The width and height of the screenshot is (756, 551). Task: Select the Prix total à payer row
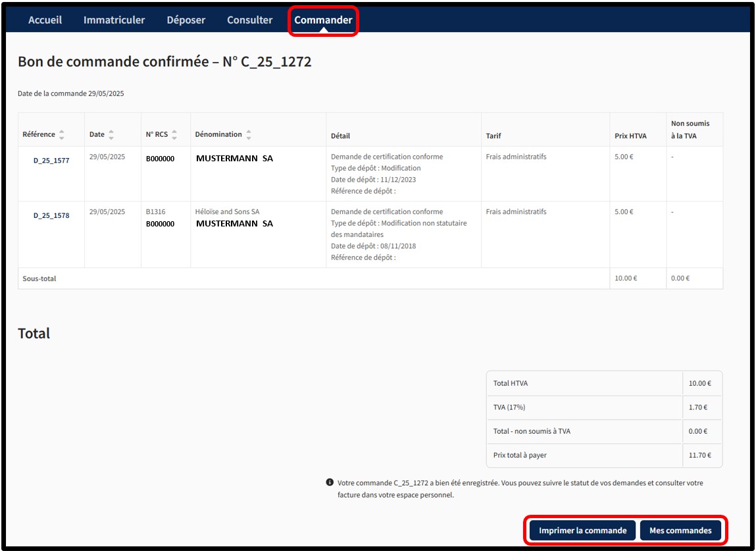[520, 456]
